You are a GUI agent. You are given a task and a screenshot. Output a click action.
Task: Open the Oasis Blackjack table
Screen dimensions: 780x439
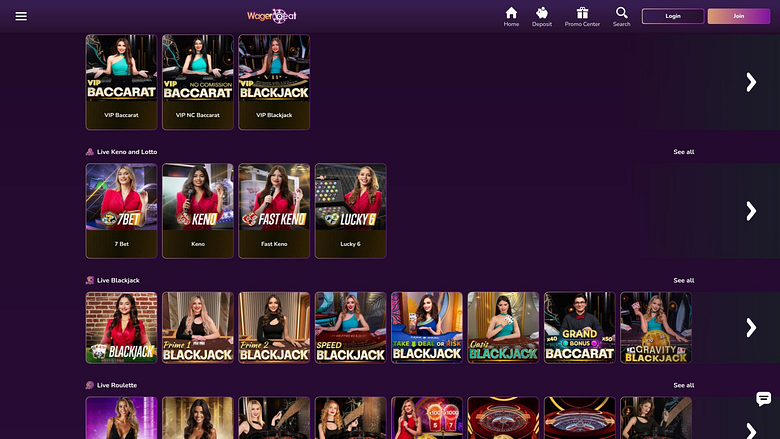(503, 328)
